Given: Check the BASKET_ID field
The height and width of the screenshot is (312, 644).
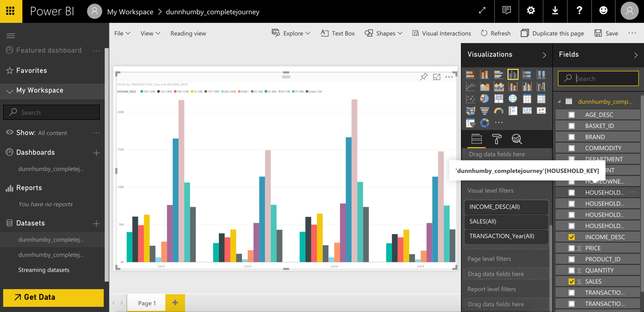Looking at the screenshot, I should [572, 126].
